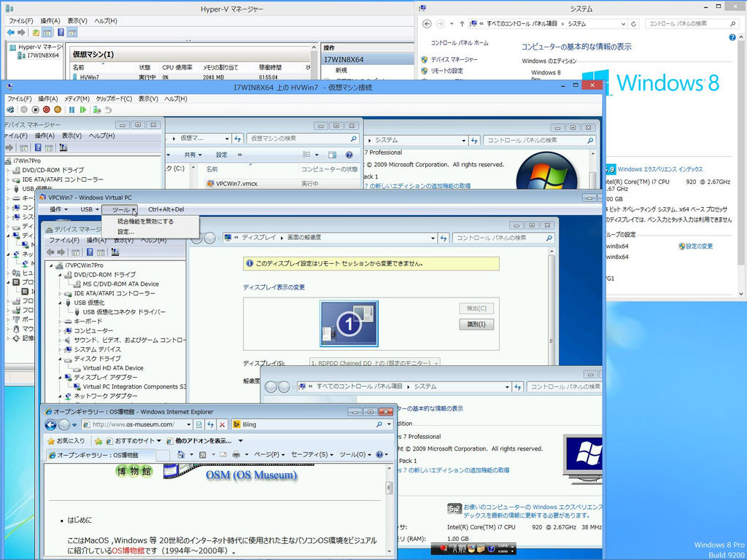747x560 pixels.
Task: Click the red Shut Down icon in VM connection toolbar
Action: pyautogui.click(x=46, y=109)
